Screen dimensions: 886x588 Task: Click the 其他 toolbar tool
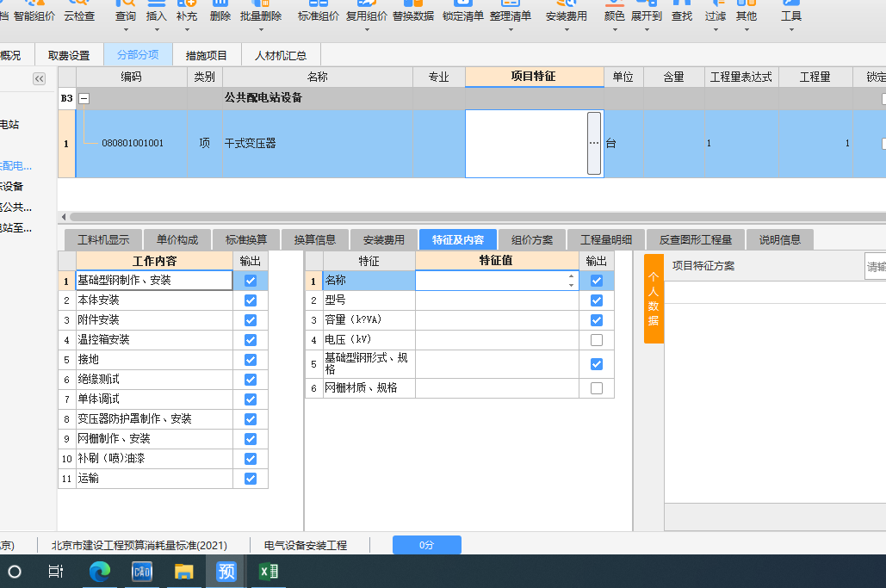click(x=747, y=15)
